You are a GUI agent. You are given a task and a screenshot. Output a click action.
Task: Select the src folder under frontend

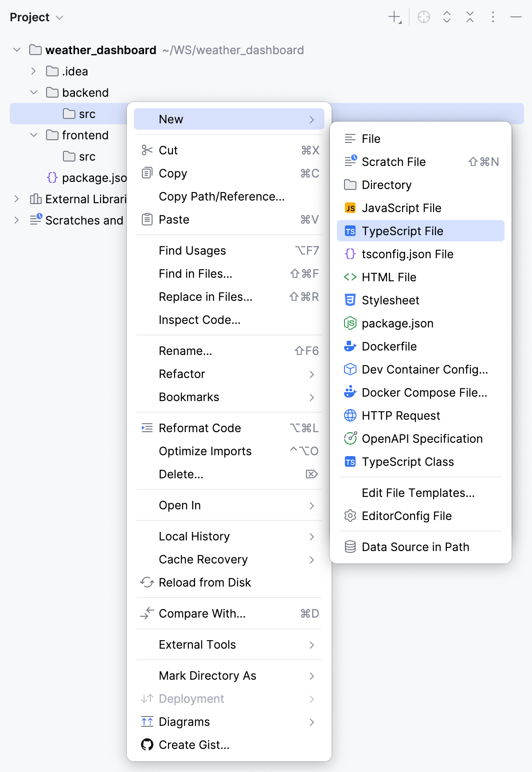[79, 156]
